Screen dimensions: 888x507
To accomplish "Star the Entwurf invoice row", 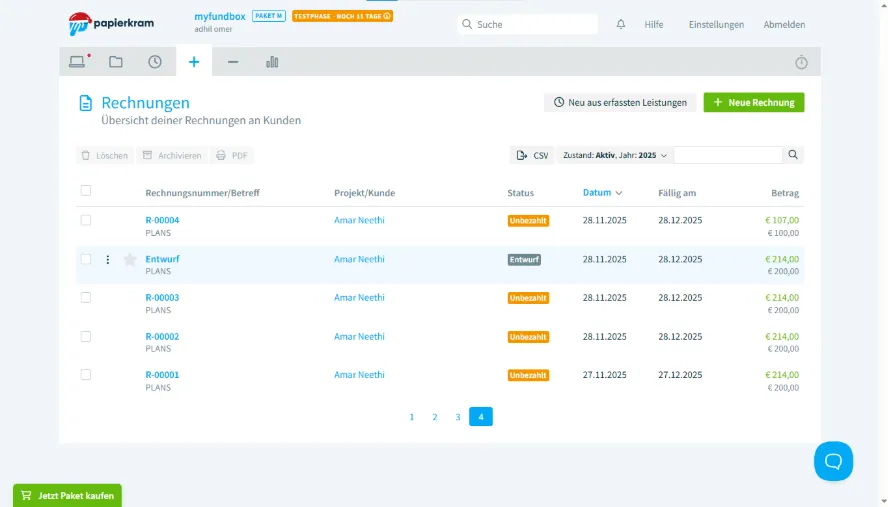I will [x=130, y=259].
